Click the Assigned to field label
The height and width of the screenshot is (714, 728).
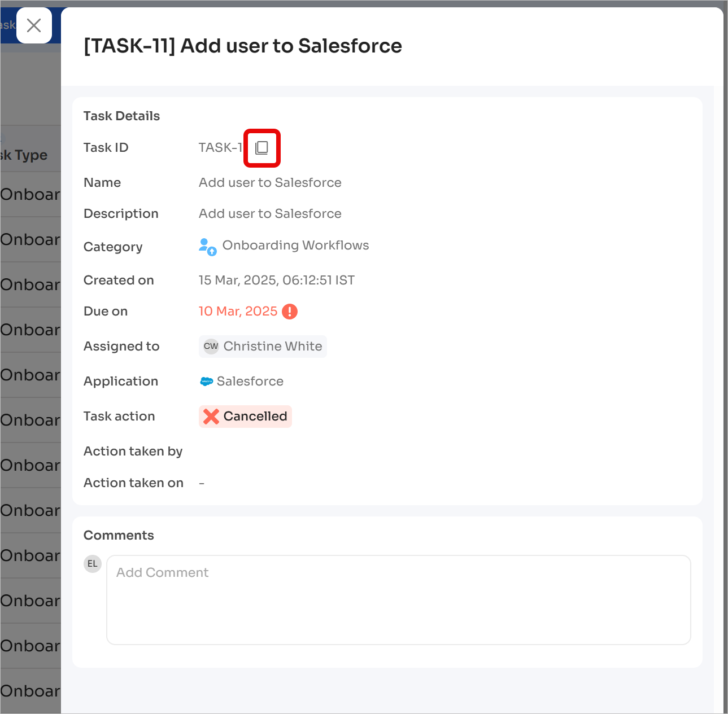pos(121,347)
